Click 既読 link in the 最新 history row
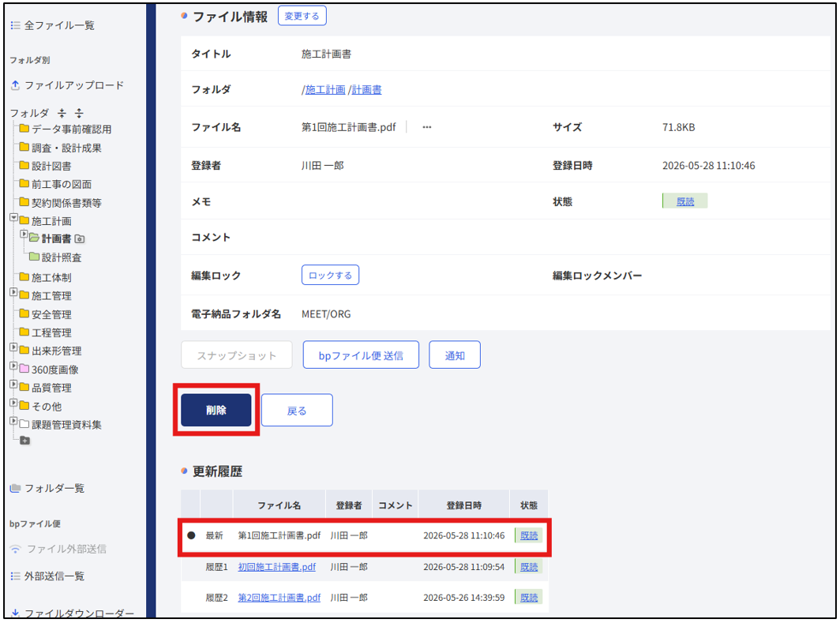This screenshot has height=623, width=840. coord(529,535)
